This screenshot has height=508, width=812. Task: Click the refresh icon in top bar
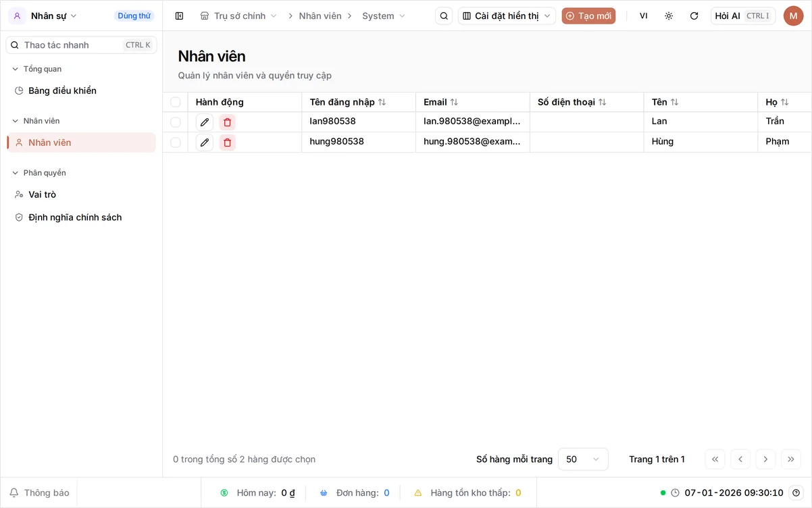[694, 16]
